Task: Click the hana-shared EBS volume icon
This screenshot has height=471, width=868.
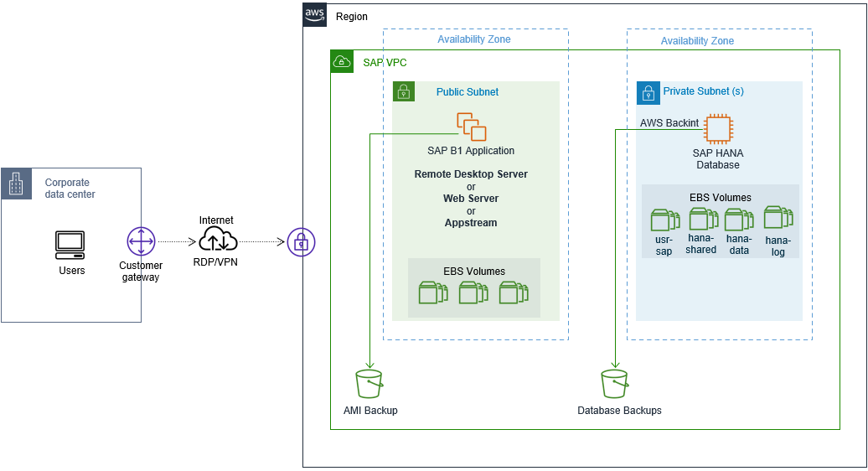Action: (x=704, y=220)
